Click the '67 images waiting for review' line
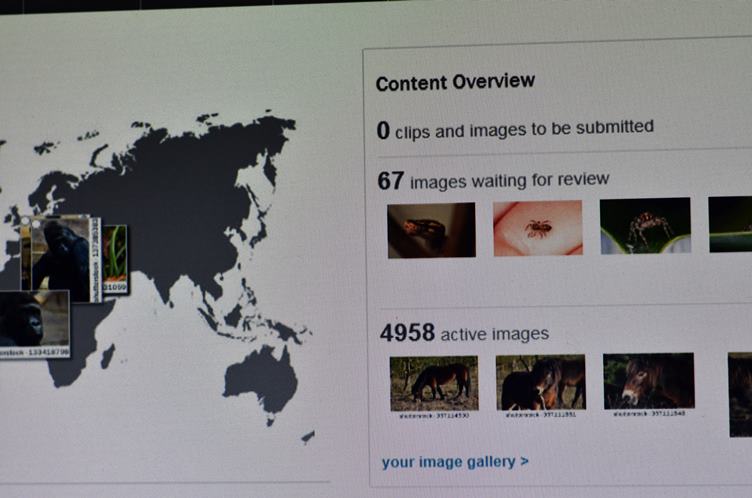Image resolution: width=752 pixels, height=498 pixels. click(494, 180)
